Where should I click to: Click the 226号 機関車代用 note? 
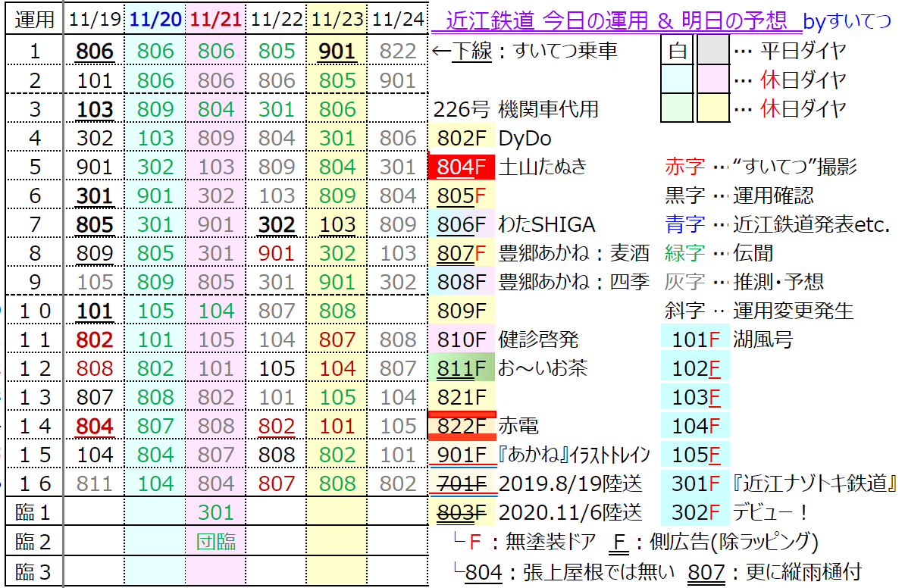tap(515, 109)
